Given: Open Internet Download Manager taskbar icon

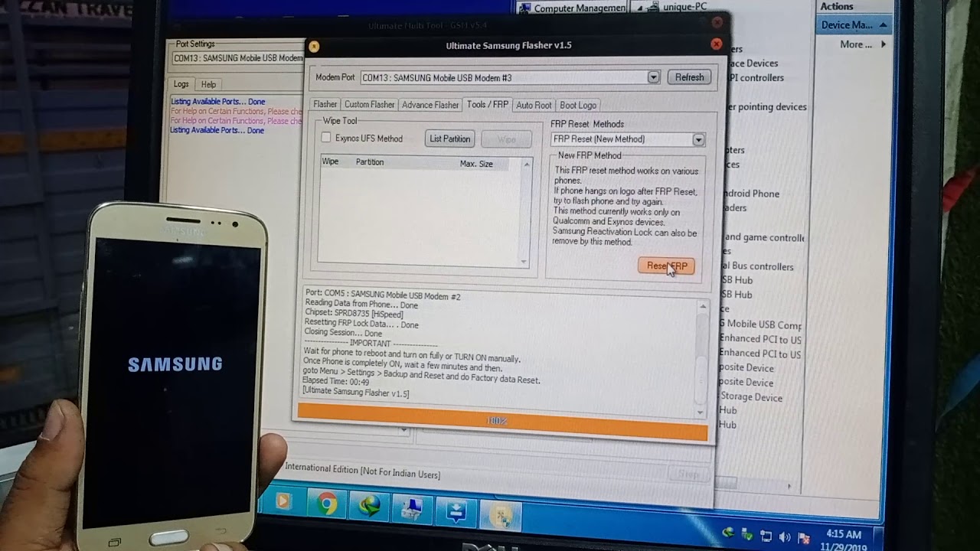Looking at the screenshot, I should point(369,505).
